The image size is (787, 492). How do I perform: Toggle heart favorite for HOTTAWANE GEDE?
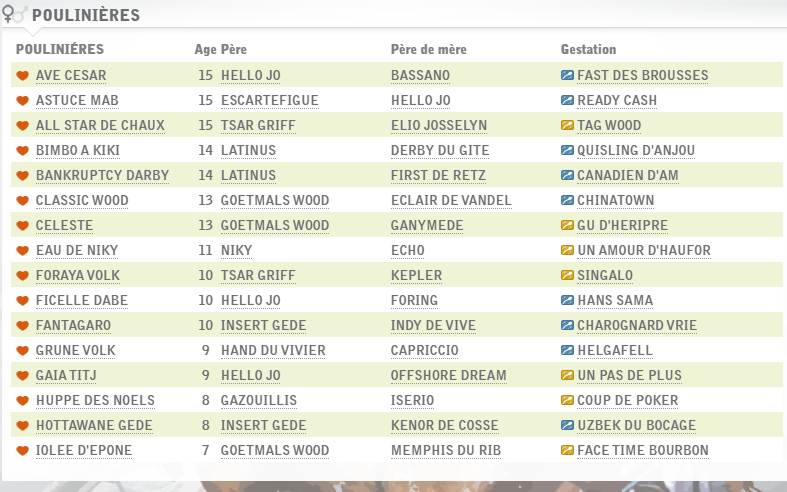coord(22,426)
